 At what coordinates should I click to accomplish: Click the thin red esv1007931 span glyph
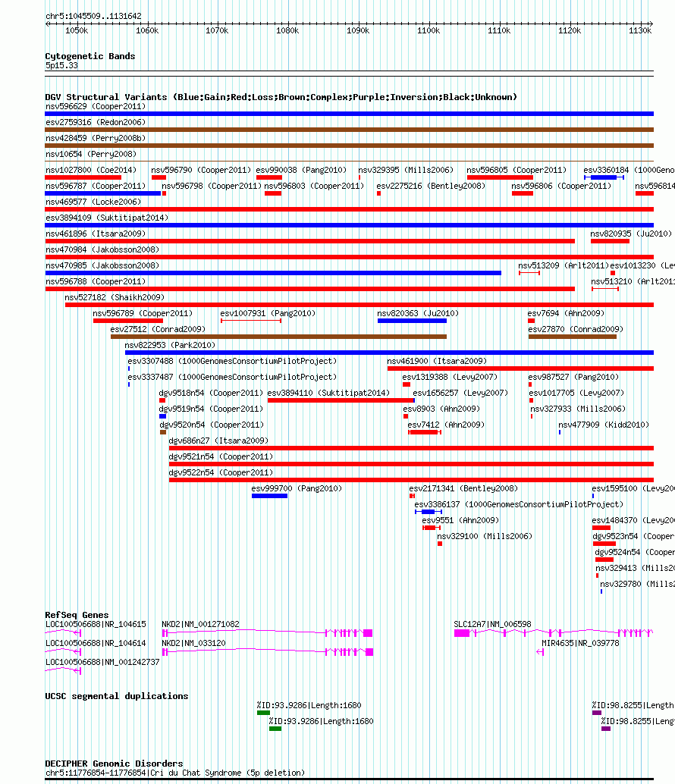point(251,321)
